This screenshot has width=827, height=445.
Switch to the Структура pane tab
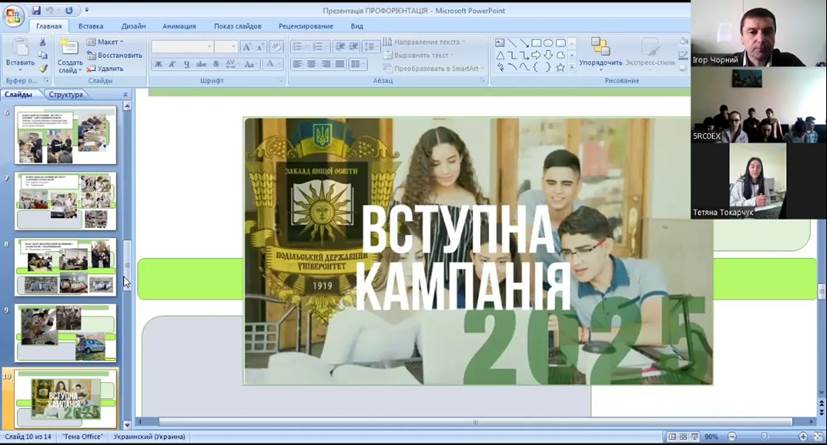click(65, 94)
